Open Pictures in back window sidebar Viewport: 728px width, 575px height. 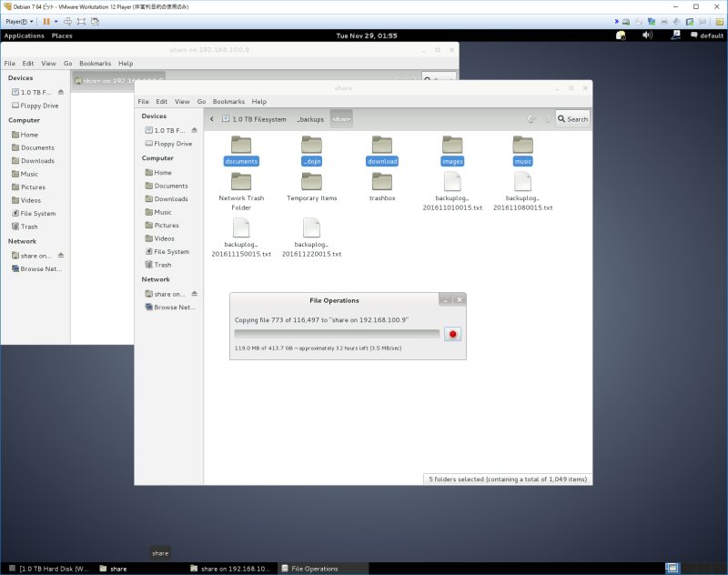point(28,187)
